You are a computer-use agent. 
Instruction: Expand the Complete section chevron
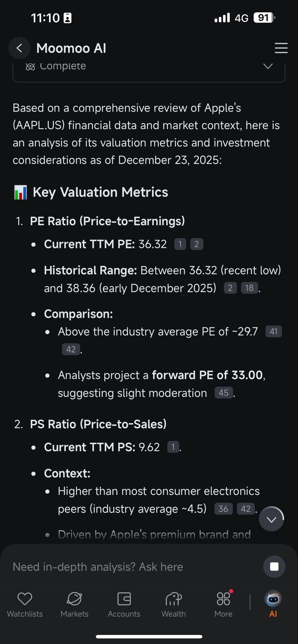(x=268, y=66)
